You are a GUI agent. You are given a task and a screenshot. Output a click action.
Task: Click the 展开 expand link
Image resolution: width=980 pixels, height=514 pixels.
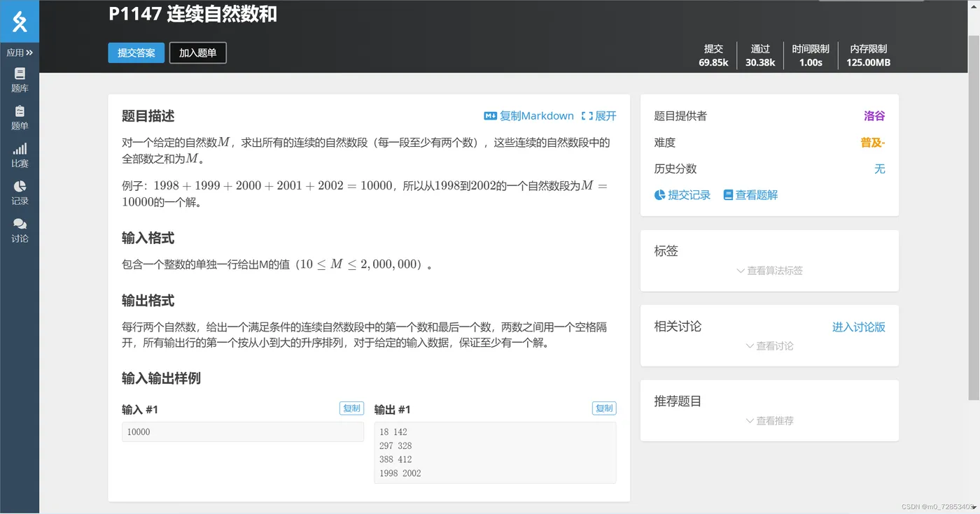[598, 116]
